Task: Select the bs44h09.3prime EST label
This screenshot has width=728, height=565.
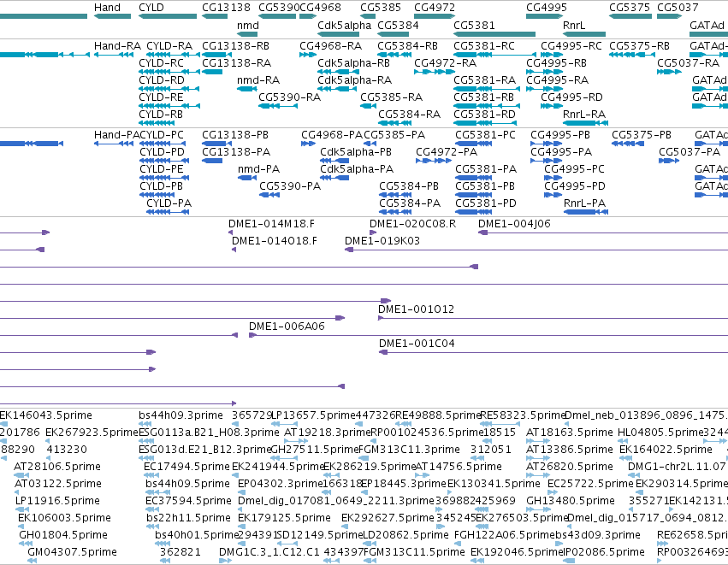Action: tap(181, 415)
